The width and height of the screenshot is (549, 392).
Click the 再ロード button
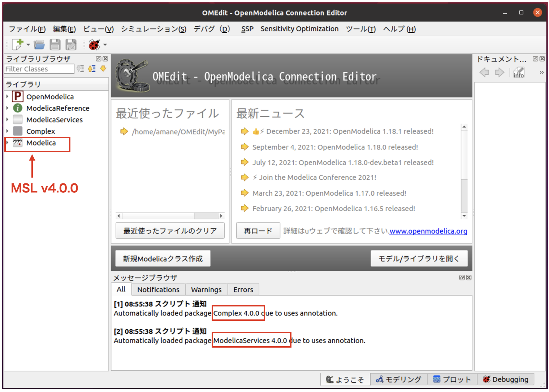point(258,231)
